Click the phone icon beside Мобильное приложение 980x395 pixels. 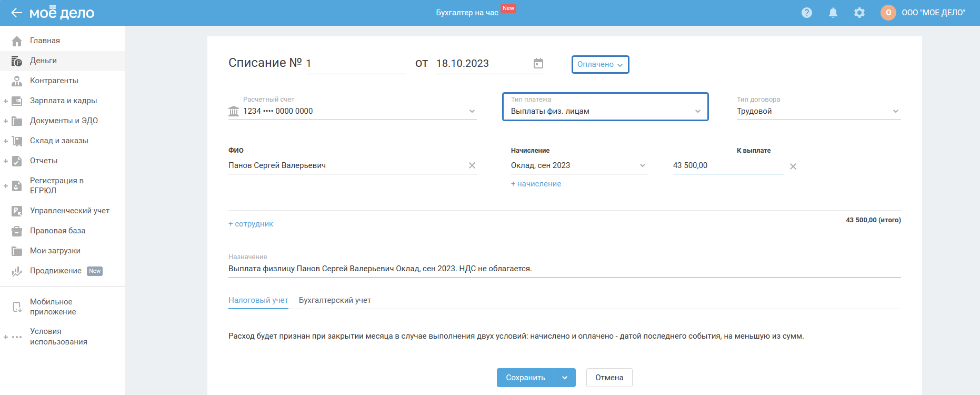(17, 307)
